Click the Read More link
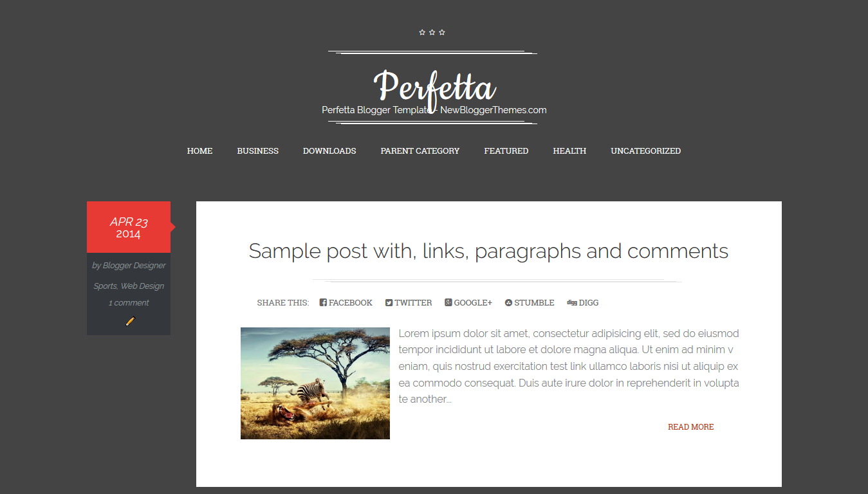The height and width of the screenshot is (494, 868). (690, 427)
